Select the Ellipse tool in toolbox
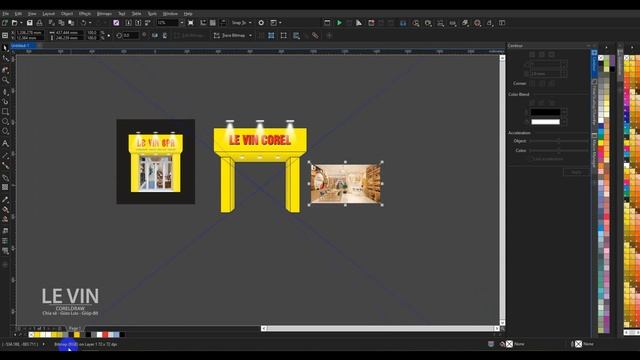 5,121
